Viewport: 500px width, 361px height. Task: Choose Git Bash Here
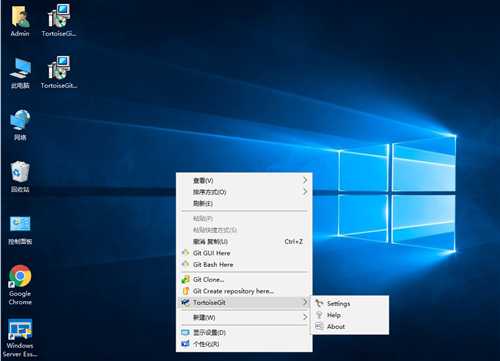pyautogui.click(x=244, y=264)
